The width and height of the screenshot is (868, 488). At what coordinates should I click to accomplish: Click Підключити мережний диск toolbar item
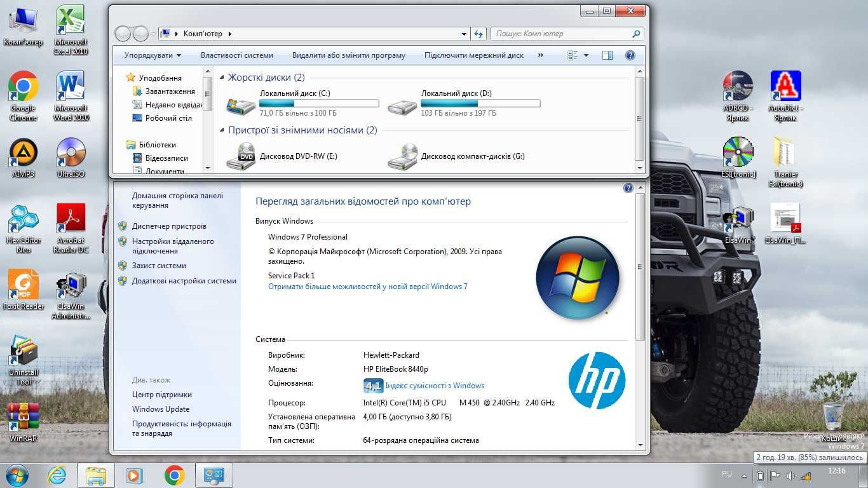tap(474, 55)
